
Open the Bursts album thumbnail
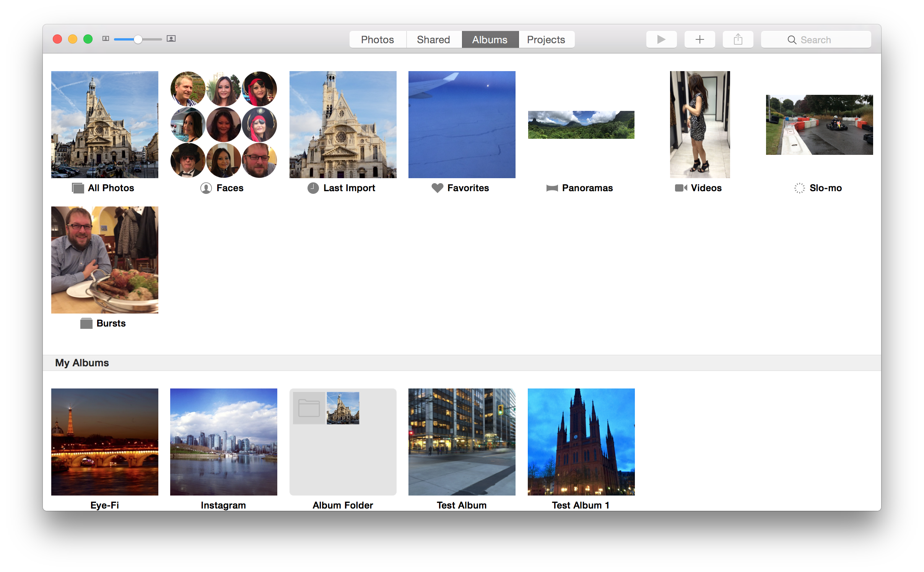click(105, 260)
